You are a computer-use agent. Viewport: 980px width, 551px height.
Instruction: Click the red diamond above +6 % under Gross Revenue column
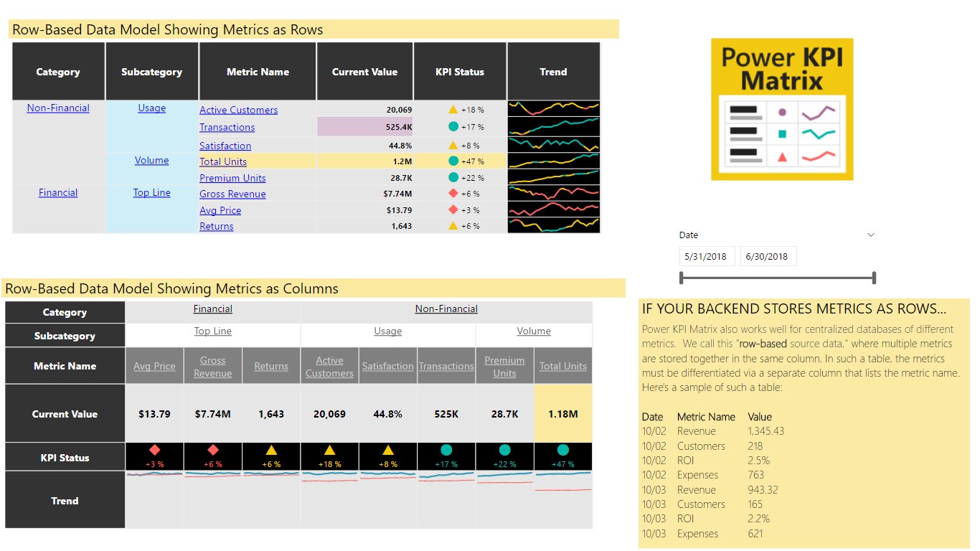pyautogui.click(x=213, y=450)
